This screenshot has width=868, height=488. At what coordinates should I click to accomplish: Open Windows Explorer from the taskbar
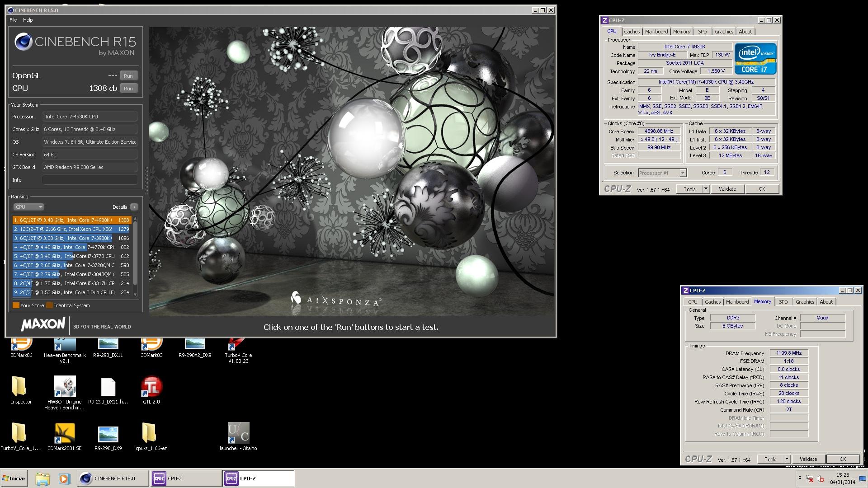42,479
